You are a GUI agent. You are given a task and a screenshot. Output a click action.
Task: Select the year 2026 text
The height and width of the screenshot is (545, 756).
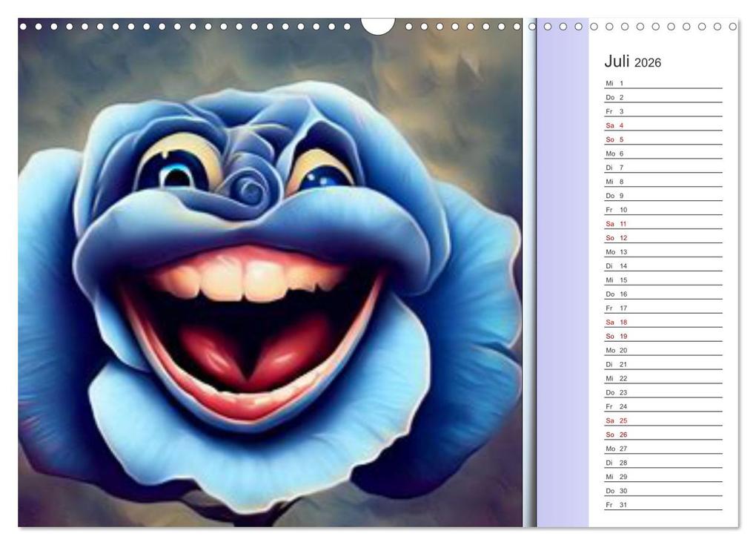648,63
